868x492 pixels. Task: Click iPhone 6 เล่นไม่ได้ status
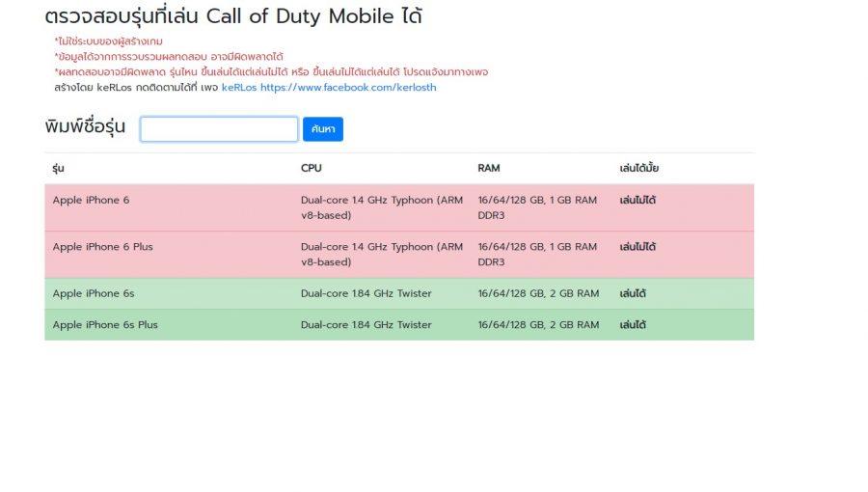point(637,201)
